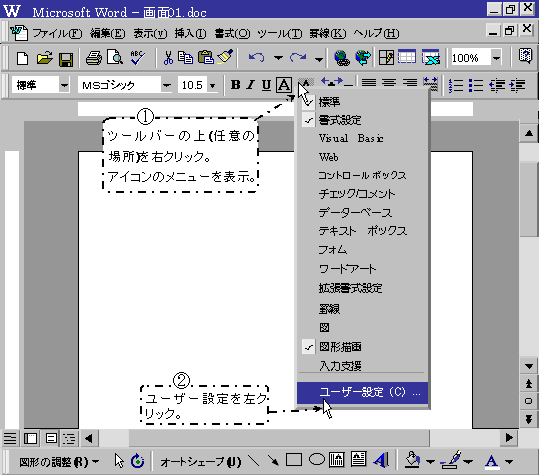The height and width of the screenshot is (475, 539).
Task: Apply bold formatting
Action: 235,85
